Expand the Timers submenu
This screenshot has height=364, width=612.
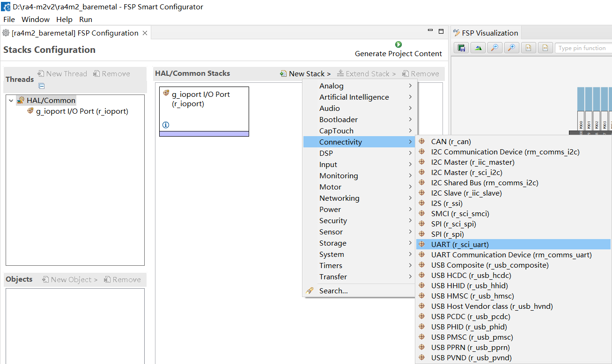coord(358,266)
